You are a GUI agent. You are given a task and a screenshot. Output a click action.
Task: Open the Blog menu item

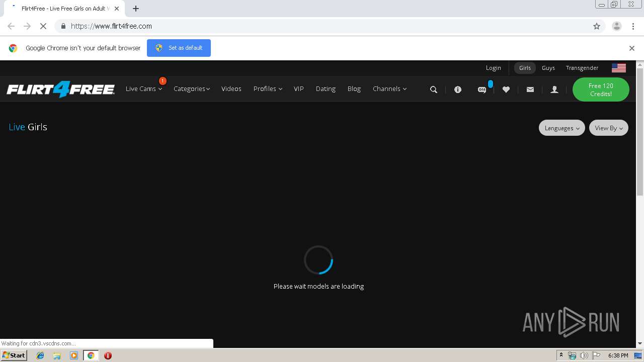(x=354, y=89)
